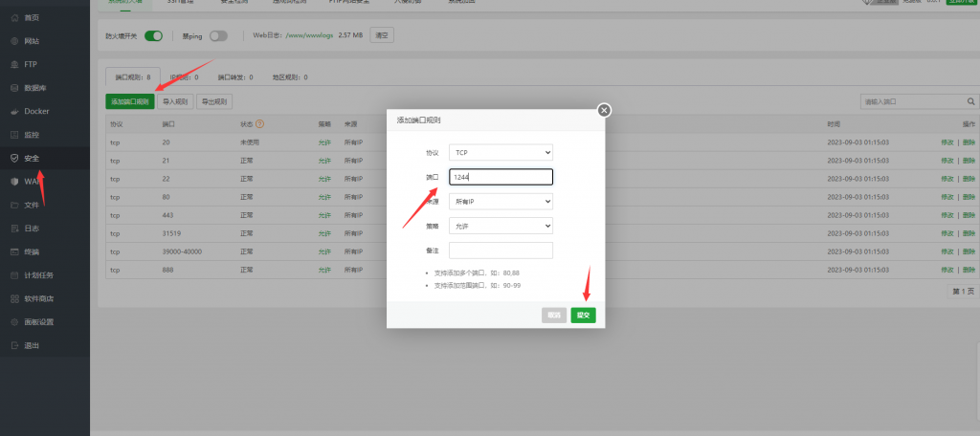
Task: Click the 提交 submit button in the dialog
Action: point(583,316)
